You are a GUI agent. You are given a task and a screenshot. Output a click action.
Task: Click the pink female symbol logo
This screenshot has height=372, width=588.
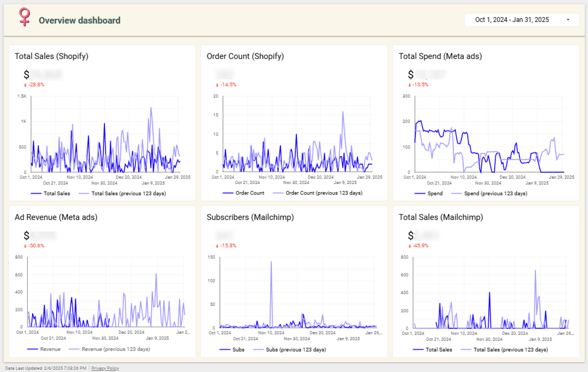25,17
